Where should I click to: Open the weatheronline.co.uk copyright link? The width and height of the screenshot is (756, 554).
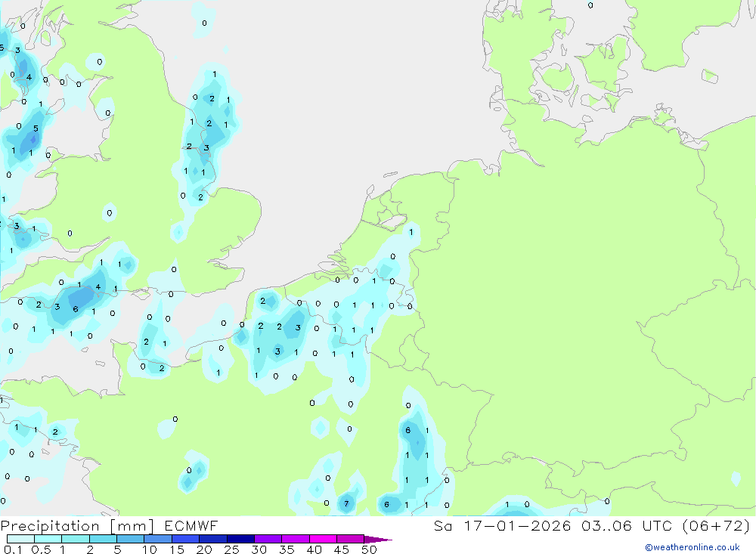pyautogui.click(x=692, y=547)
